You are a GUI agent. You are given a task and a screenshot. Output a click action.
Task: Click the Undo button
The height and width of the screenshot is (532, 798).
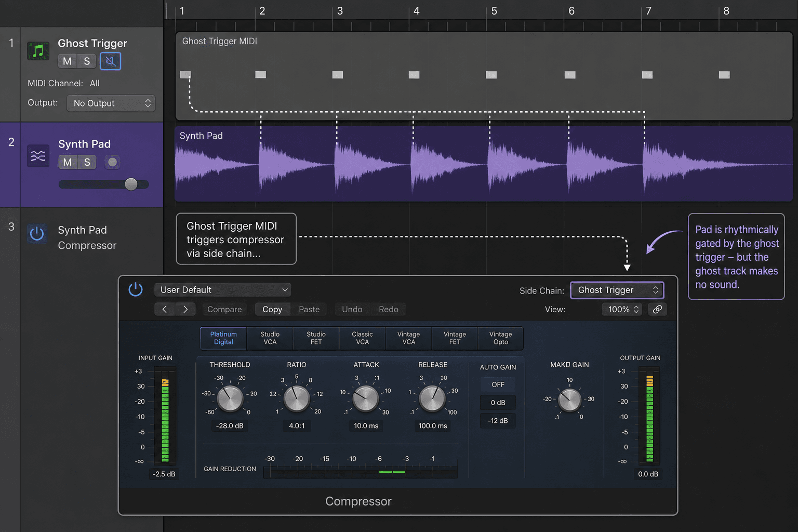pyautogui.click(x=352, y=309)
